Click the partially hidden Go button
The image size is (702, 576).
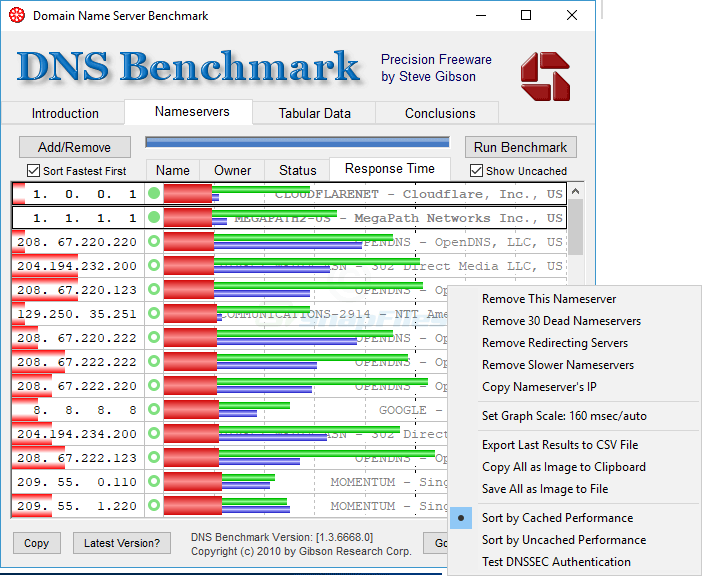point(436,543)
